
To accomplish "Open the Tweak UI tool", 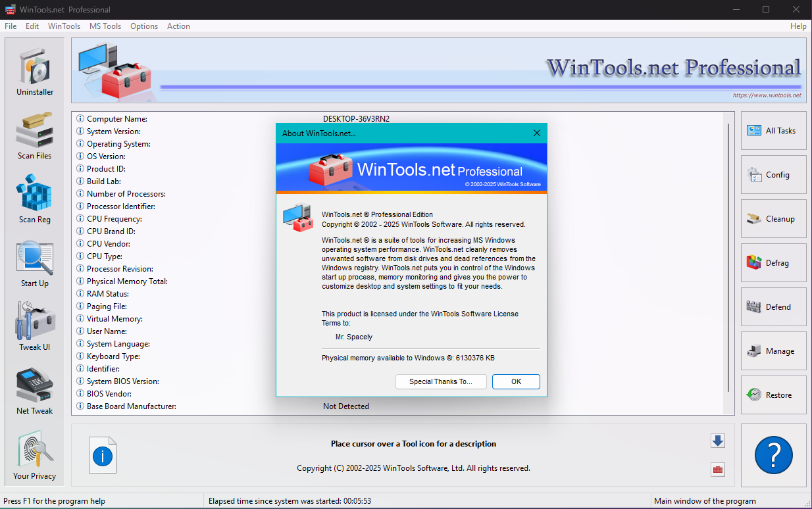I will click(35, 326).
